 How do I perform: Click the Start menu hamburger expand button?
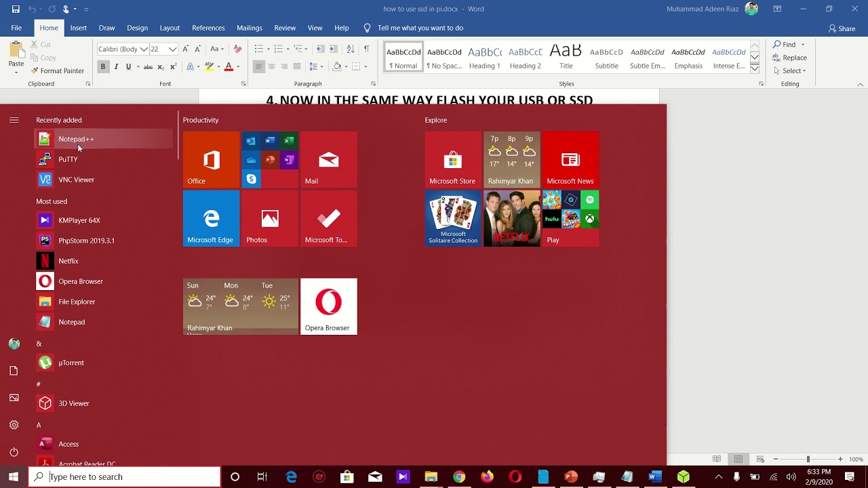(14, 120)
